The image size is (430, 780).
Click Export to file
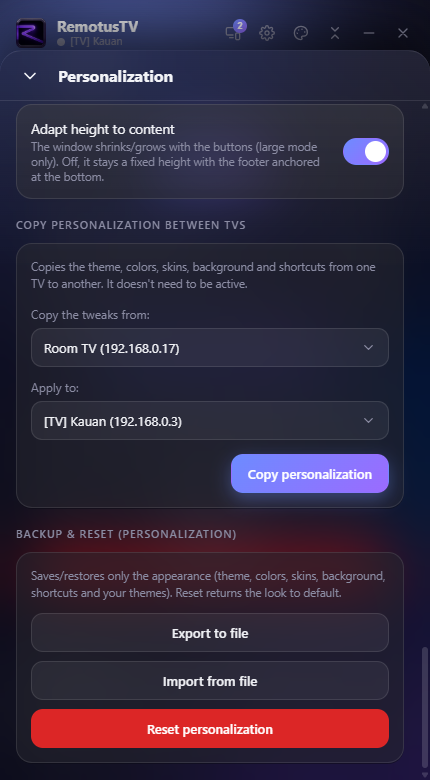tap(210, 633)
